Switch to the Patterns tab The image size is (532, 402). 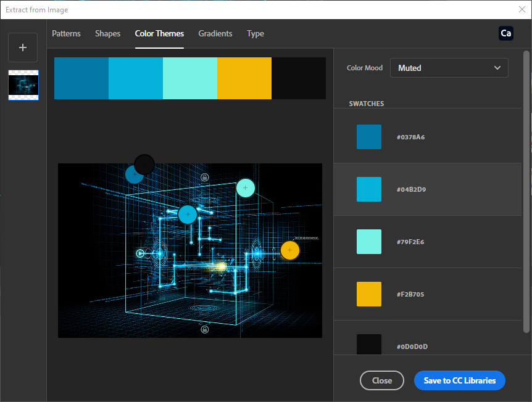coord(66,33)
